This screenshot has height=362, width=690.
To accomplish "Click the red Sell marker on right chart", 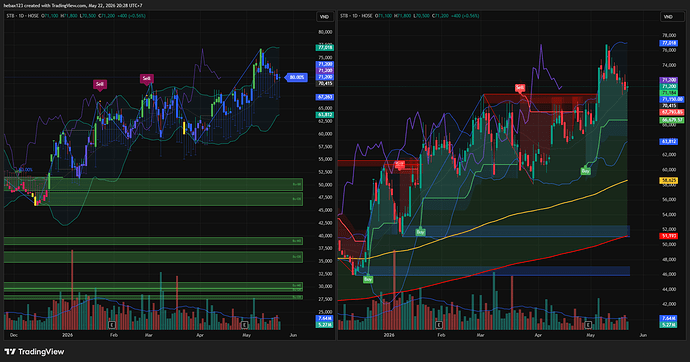I will 520,88.
